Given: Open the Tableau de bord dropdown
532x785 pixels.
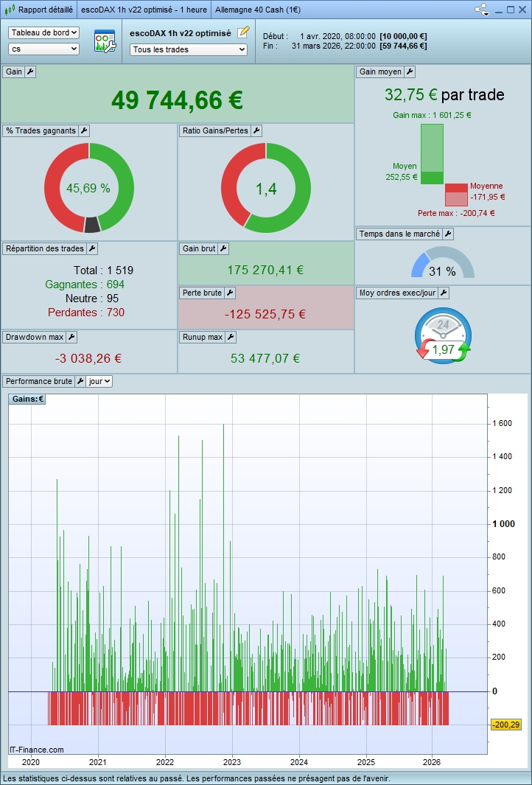Looking at the screenshot, I should tap(43, 33).
